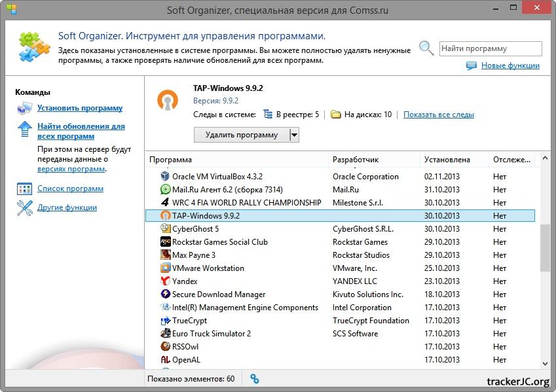Open the Другие функции link
Screen dimensions: 556x392
pyautogui.click(x=67, y=207)
